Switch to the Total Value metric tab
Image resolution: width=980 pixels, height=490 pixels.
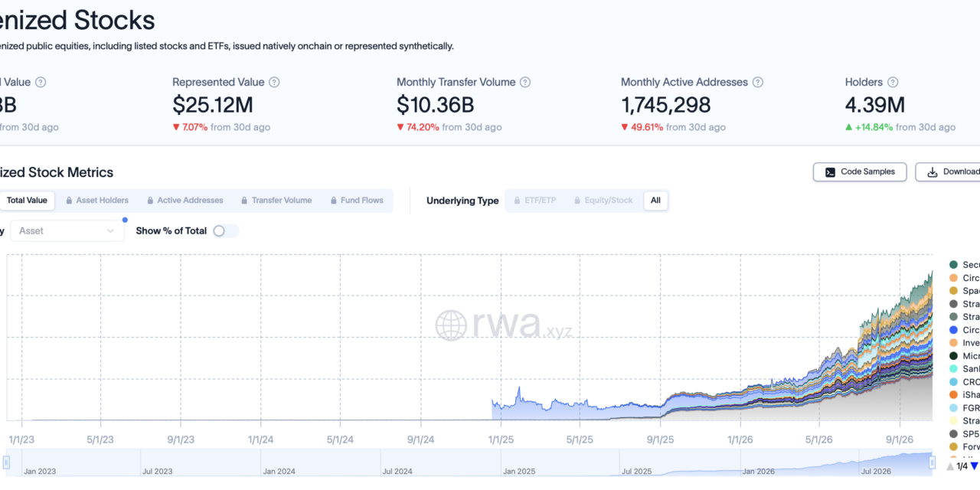[x=25, y=201]
